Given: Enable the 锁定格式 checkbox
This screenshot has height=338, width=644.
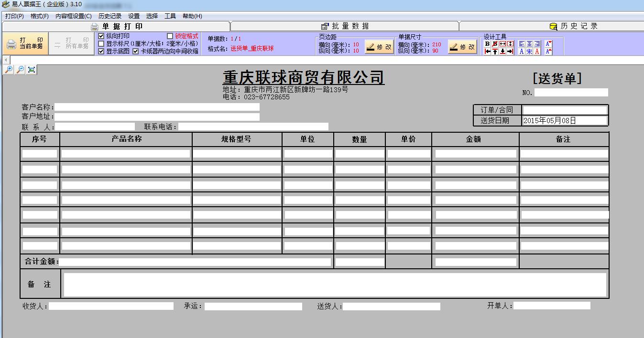Looking at the screenshot, I should point(170,36).
